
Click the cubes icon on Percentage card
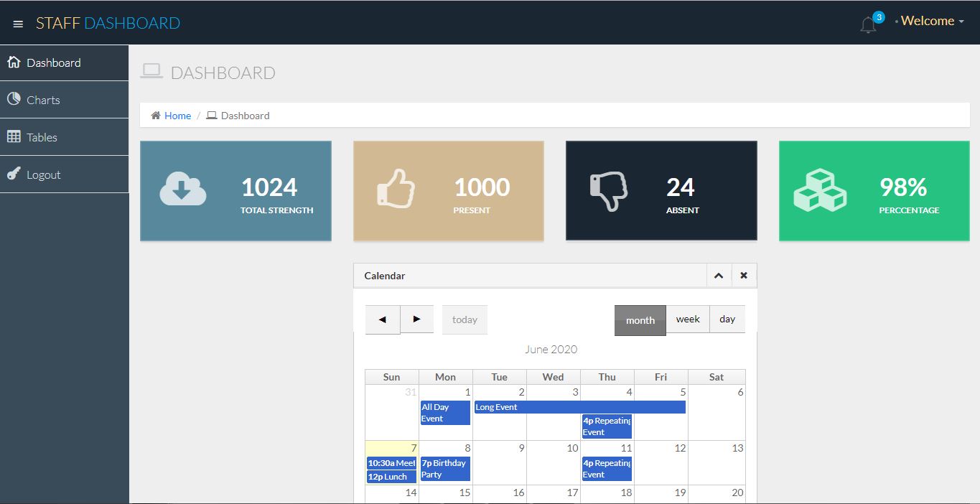pyautogui.click(x=820, y=190)
